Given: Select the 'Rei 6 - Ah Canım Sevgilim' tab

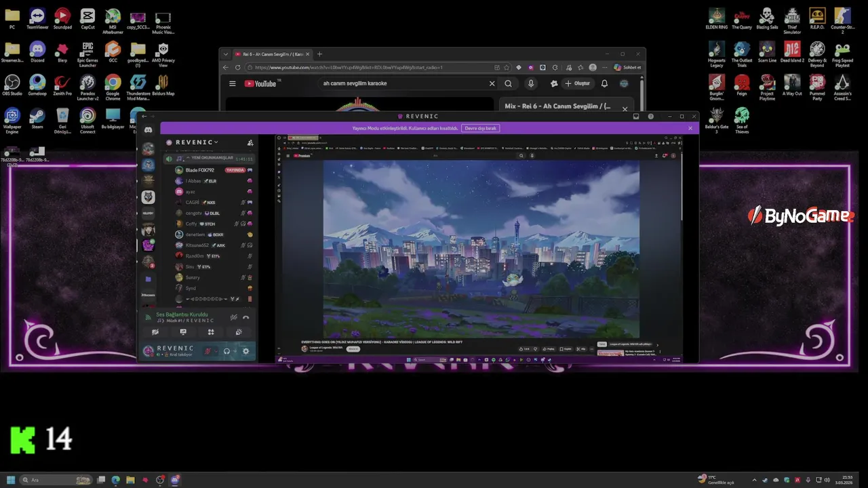Looking at the screenshot, I should click(x=271, y=54).
